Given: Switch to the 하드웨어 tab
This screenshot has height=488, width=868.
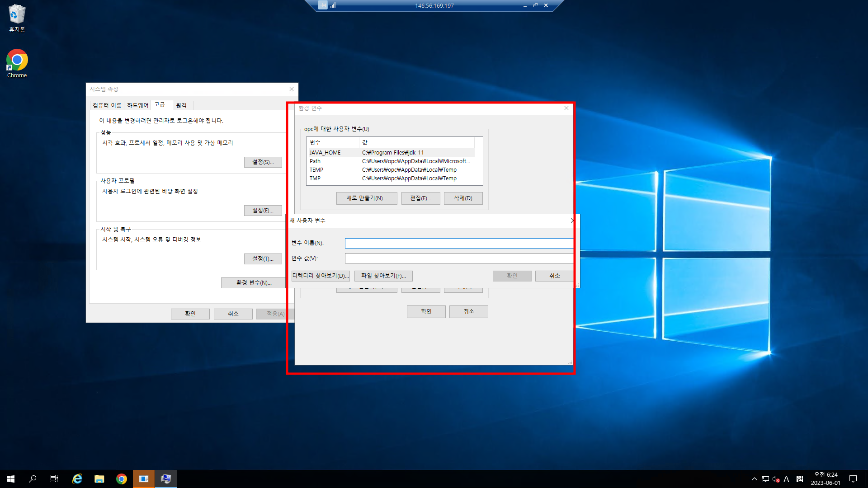Looking at the screenshot, I should [x=137, y=105].
